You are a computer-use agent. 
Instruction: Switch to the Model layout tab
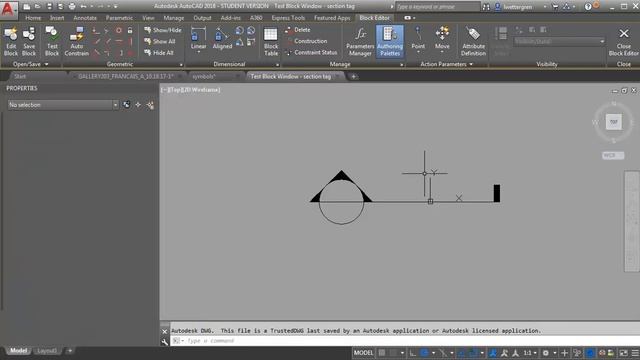coord(18,351)
